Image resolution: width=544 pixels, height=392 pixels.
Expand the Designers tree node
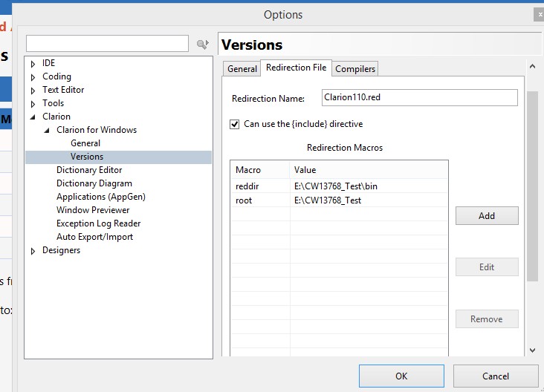pyautogui.click(x=33, y=251)
